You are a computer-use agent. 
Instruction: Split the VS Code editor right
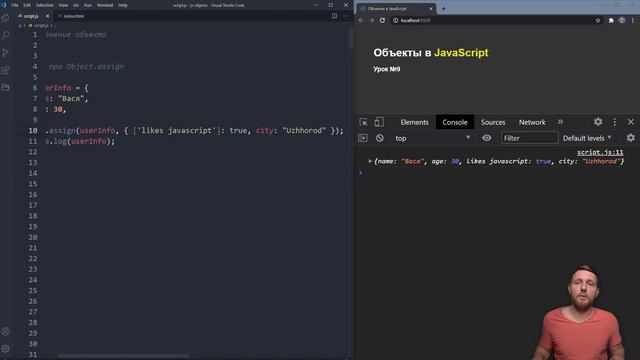334,16
